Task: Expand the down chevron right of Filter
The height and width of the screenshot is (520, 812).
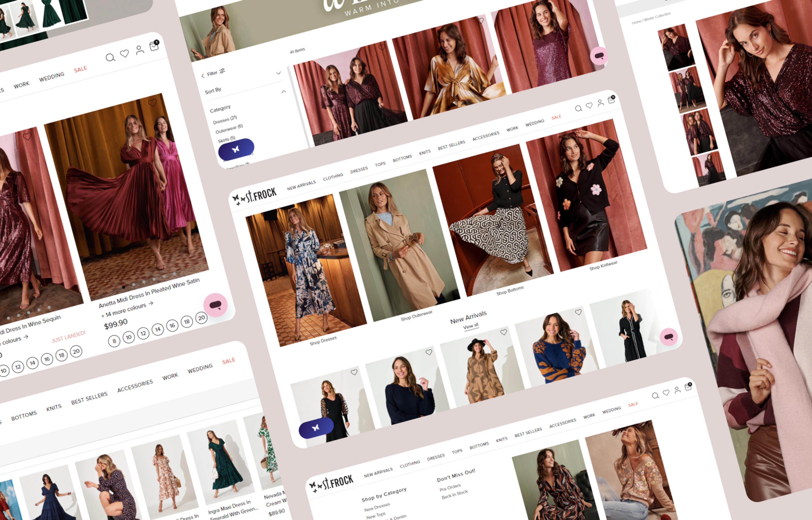Action: pos(278,73)
